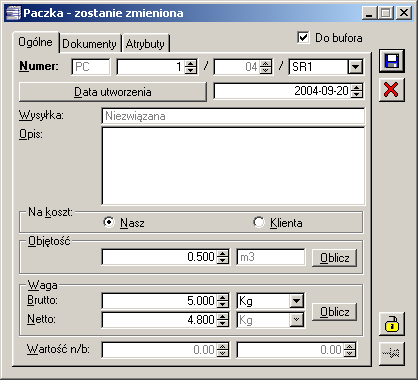Switch to the Ogólne tab
The image size is (418, 380).
pyautogui.click(x=35, y=42)
